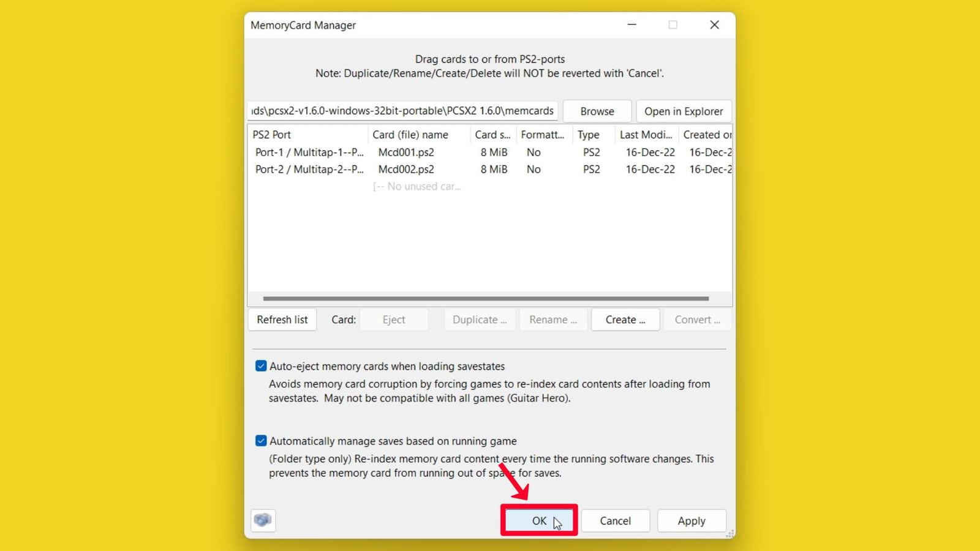Viewport: 980px width, 551px height.
Task: Click the Duplicate ... button
Action: click(x=480, y=320)
